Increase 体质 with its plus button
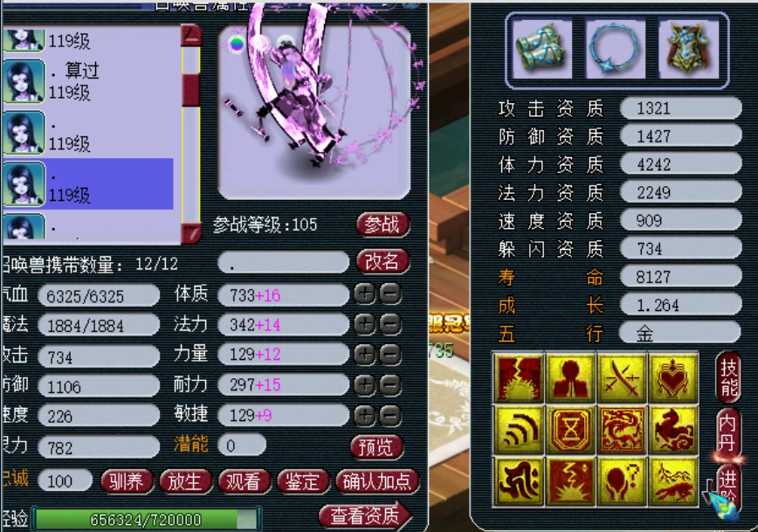The height and width of the screenshot is (532, 758). click(x=364, y=294)
